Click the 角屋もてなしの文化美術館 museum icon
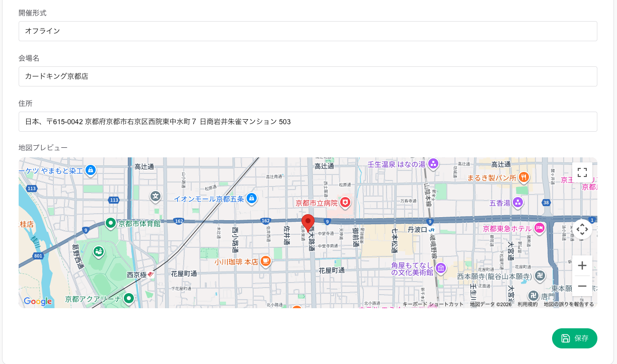 click(441, 268)
